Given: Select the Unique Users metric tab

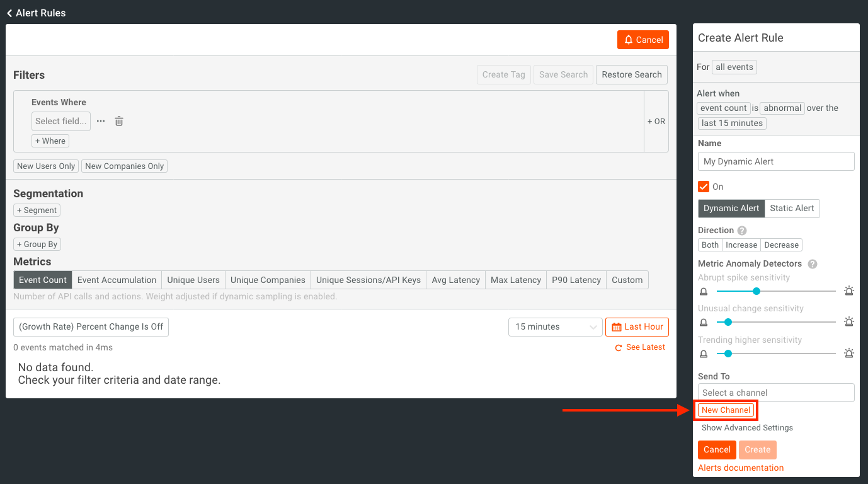Looking at the screenshot, I should [x=193, y=280].
